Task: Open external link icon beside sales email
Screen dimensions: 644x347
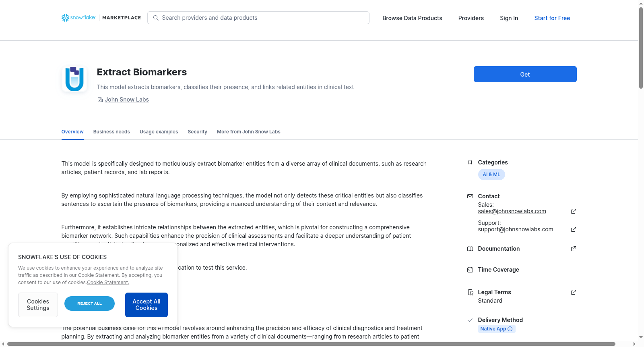Action: click(x=574, y=211)
